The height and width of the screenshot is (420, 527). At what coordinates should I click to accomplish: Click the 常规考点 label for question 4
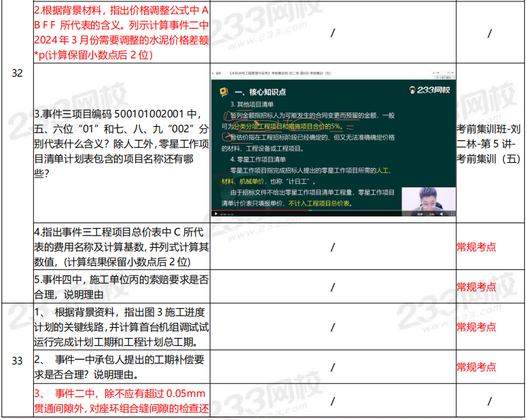[476, 246]
